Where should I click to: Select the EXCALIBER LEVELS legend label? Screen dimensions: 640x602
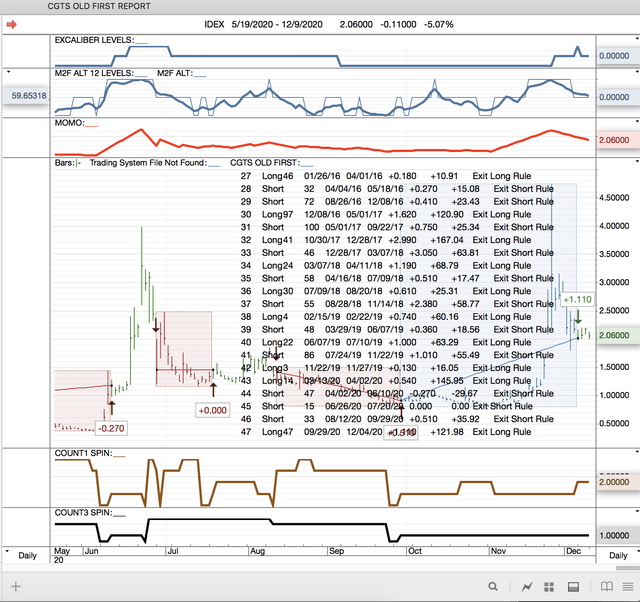tap(94, 40)
